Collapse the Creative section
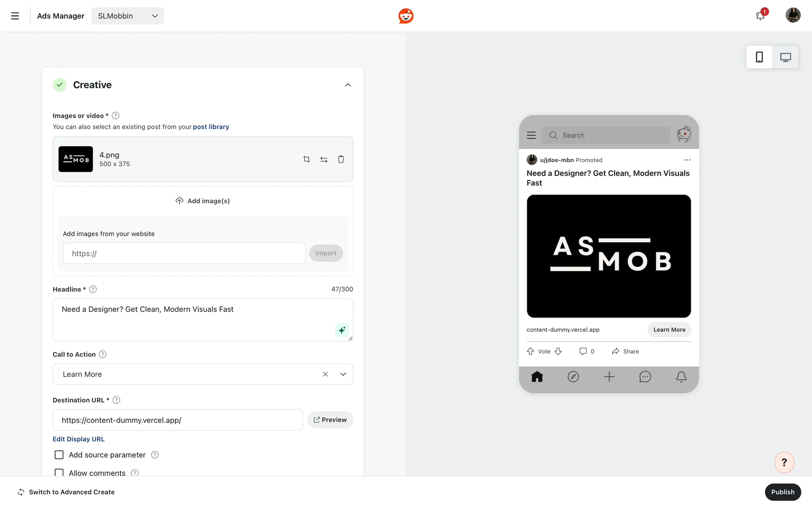 click(348, 85)
